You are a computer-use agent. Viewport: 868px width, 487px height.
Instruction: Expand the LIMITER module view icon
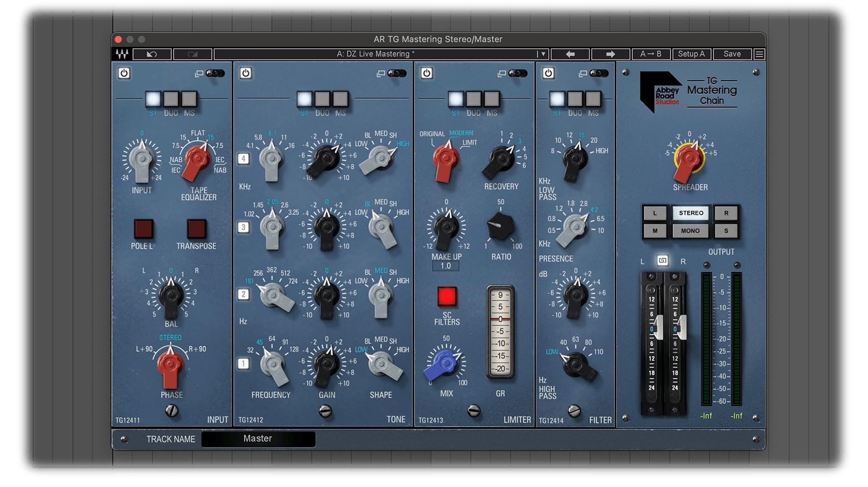[x=501, y=73]
